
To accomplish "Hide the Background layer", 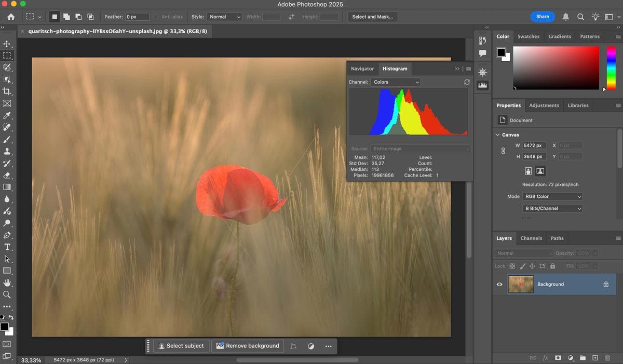I will (499, 284).
